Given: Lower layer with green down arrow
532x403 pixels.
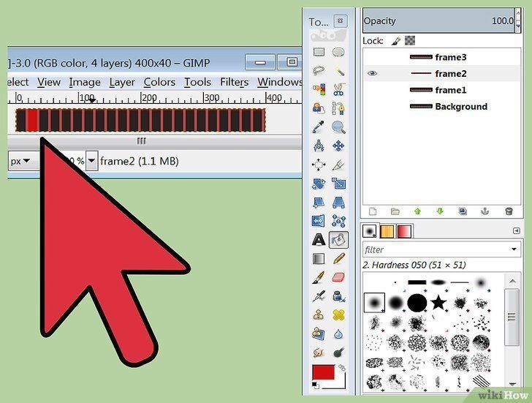Looking at the screenshot, I should [440, 211].
